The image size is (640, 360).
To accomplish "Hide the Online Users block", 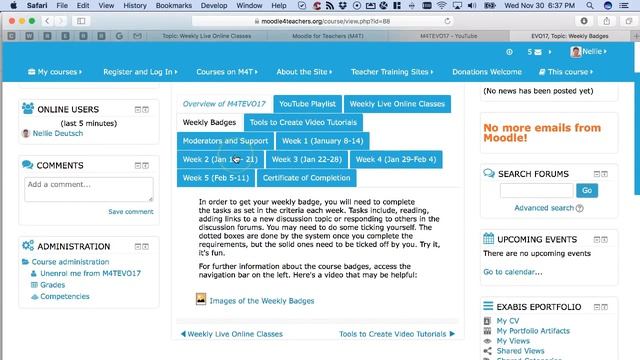I will (x=138, y=109).
